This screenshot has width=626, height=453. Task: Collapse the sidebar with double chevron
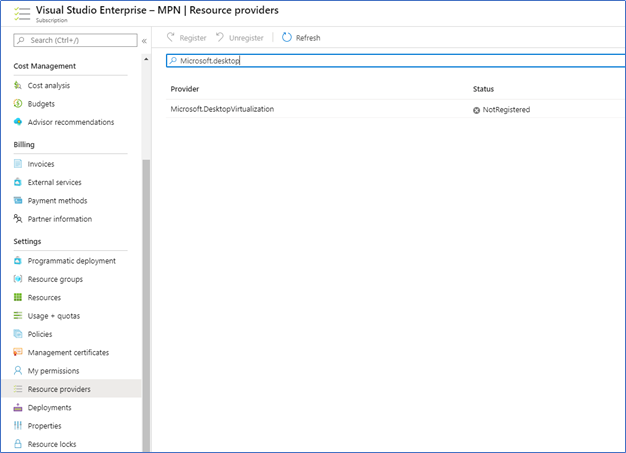[144, 41]
